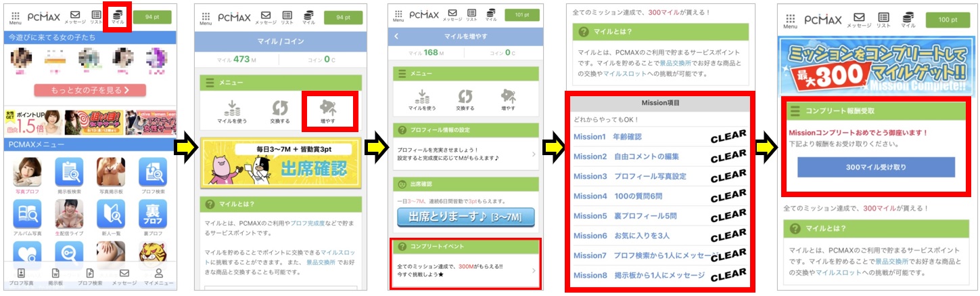Tap the 出席確認 pig and cow banner

tap(280, 165)
